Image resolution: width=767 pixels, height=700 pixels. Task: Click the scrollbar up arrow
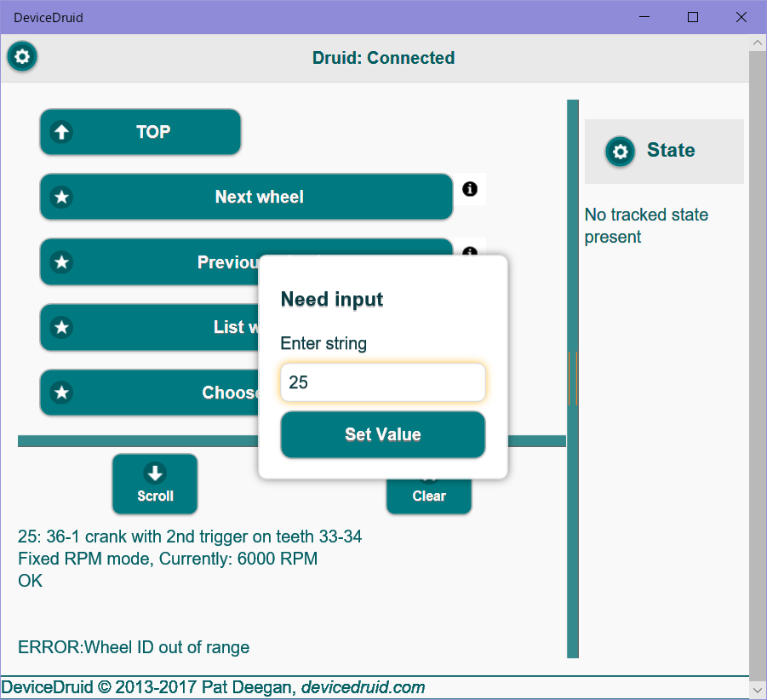[x=757, y=42]
